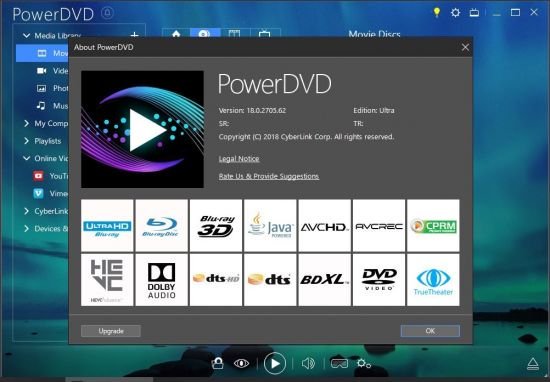Collapse the Online Video section

tap(26, 158)
